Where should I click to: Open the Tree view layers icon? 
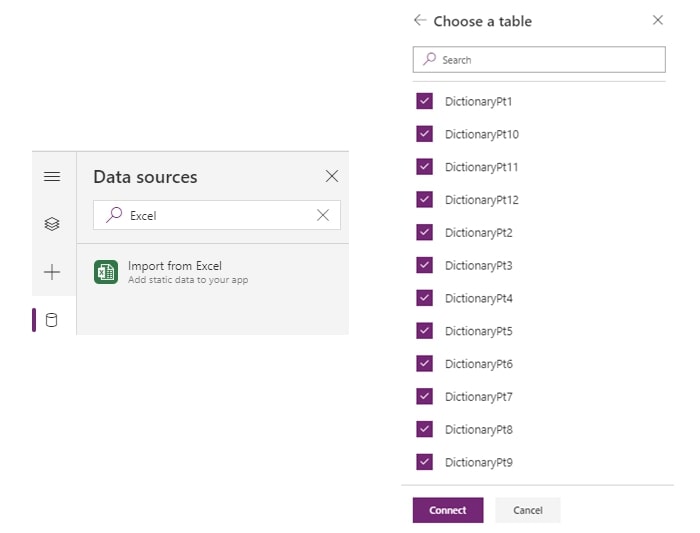click(52, 224)
